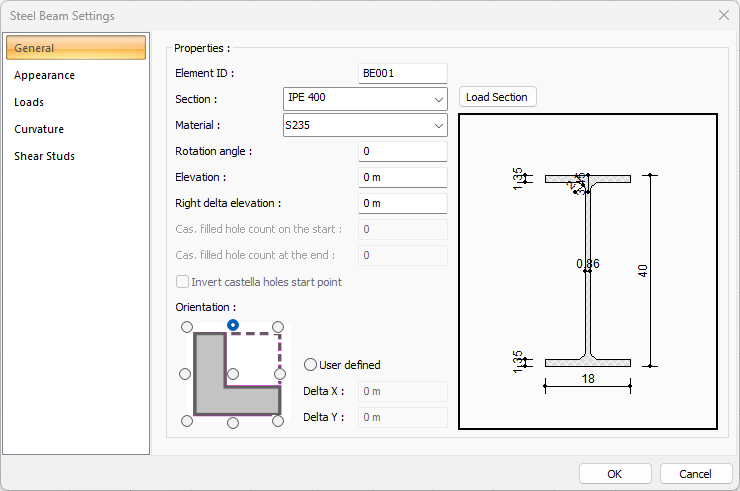740x491 pixels.
Task: Click the Element ID field containing BE001
Action: coord(402,73)
